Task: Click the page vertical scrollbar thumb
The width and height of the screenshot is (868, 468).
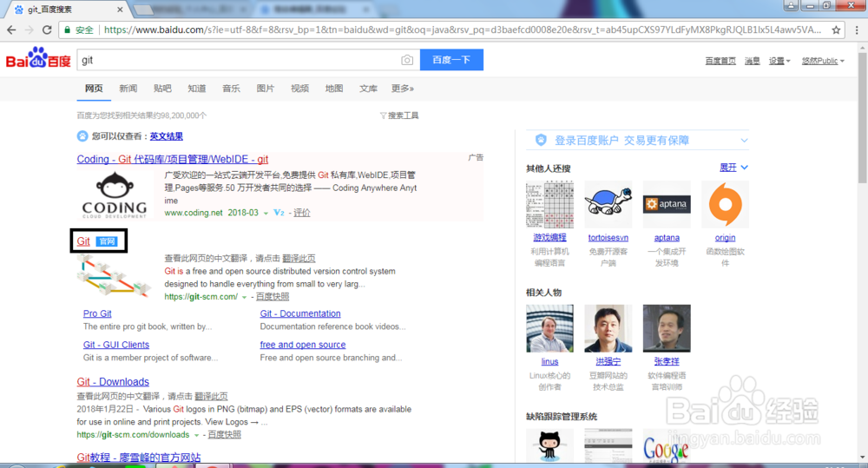Action: coord(862,116)
